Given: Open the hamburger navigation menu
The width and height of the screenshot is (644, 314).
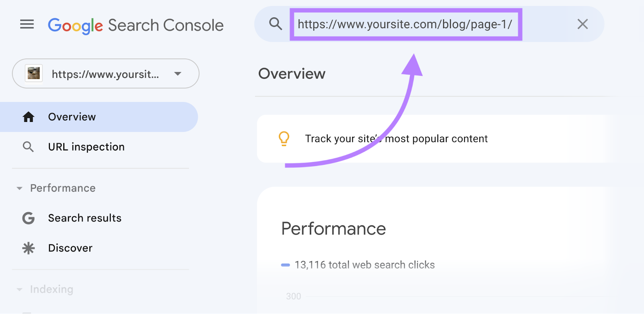Looking at the screenshot, I should [27, 24].
